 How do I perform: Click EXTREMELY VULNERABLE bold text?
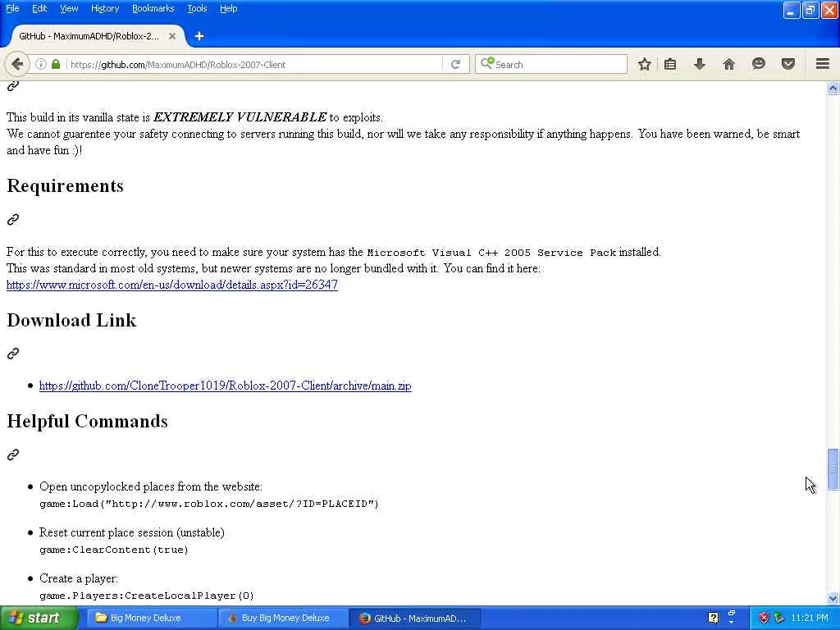point(240,116)
